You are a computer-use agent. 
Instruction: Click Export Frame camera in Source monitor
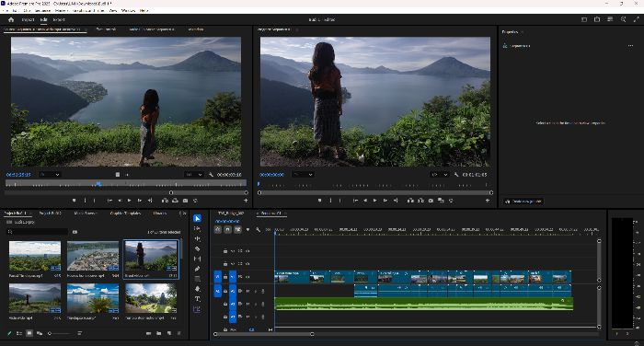185,201
